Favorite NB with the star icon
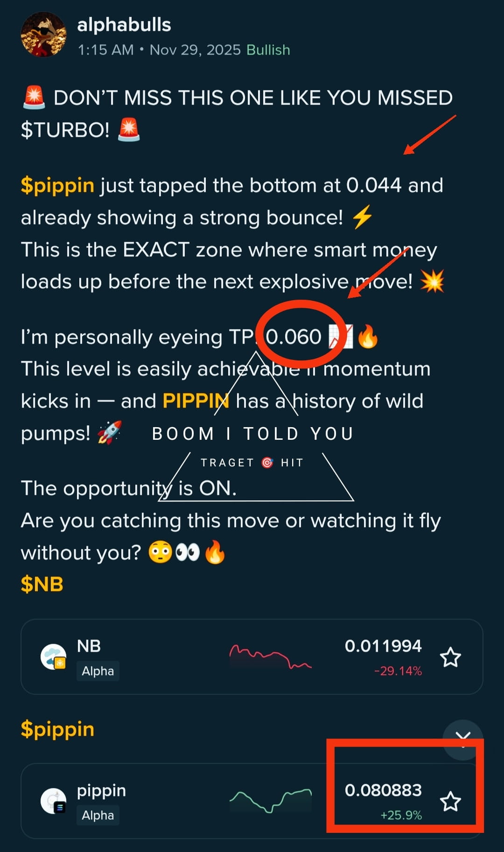This screenshot has height=852, width=504. (x=450, y=657)
